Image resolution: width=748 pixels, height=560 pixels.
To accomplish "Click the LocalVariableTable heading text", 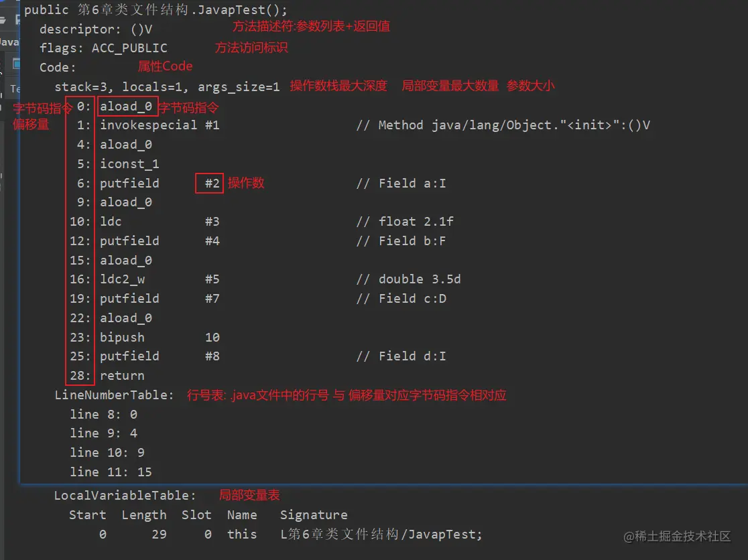I will coord(125,496).
